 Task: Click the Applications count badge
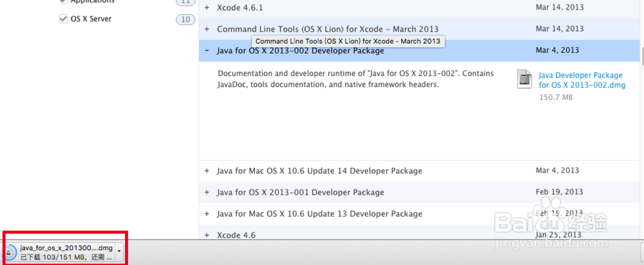(x=185, y=3)
